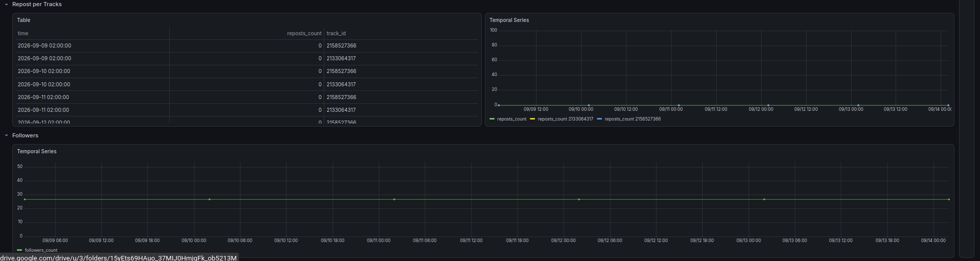980x261 pixels.
Task: Click track_id 2133064317 in 2026-09-10 row
Action: [341, 84]
